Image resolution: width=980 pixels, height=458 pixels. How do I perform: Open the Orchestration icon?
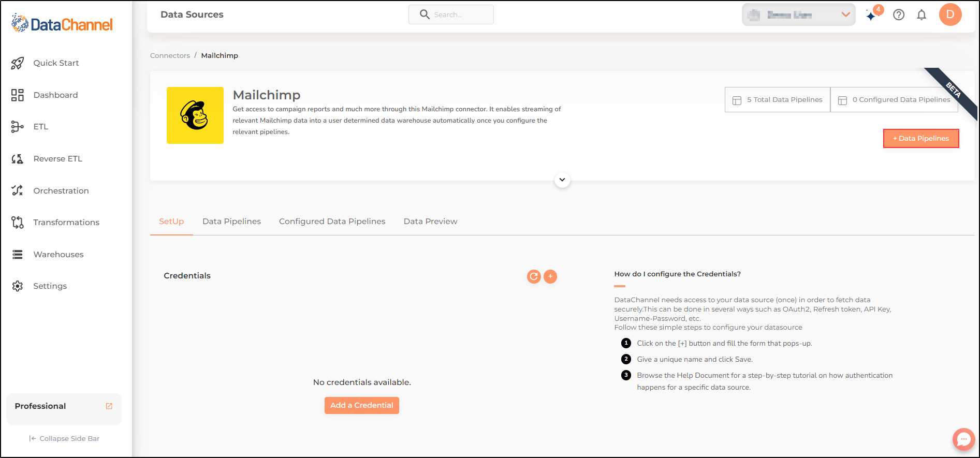[x=18, y=190]
